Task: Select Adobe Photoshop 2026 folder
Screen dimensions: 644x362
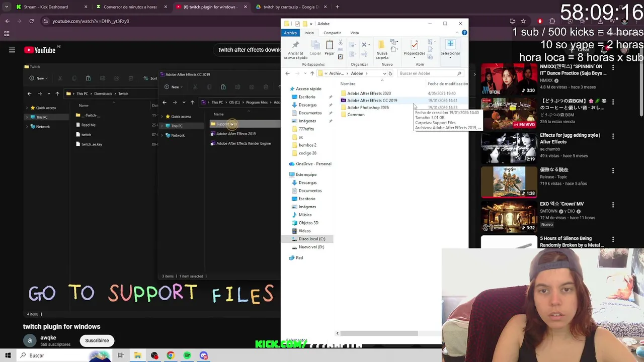Action: tap(368, 108)
